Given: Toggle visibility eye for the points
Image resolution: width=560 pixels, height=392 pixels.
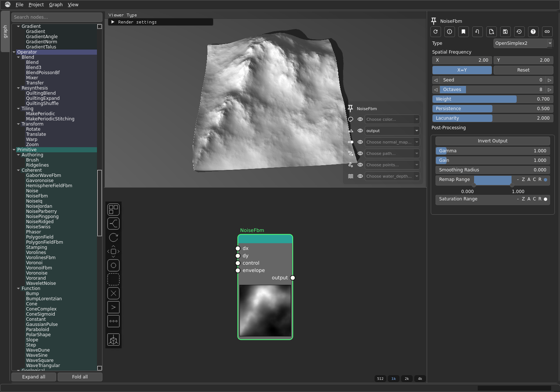Looking at the screenshot, I should click(360, 165).
